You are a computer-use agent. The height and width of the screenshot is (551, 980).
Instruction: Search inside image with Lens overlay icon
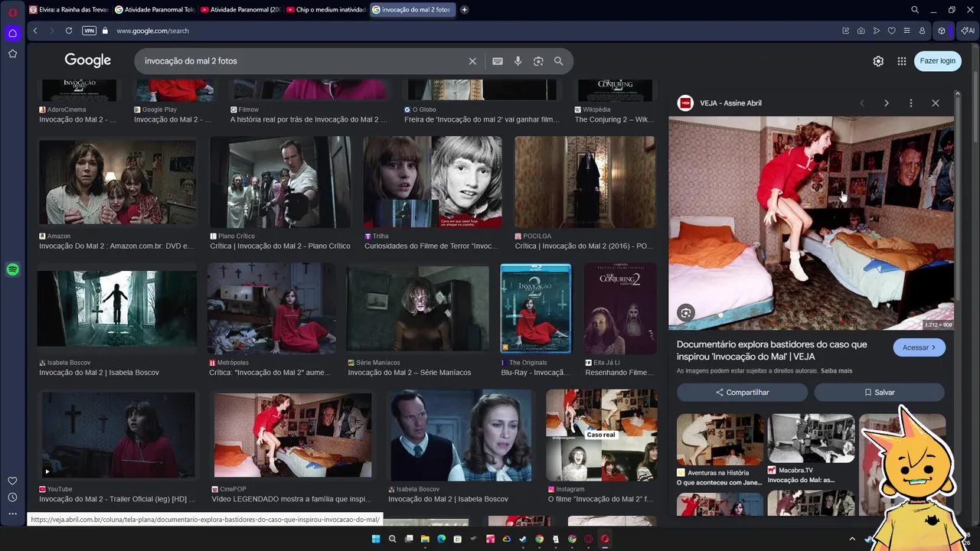686,312
